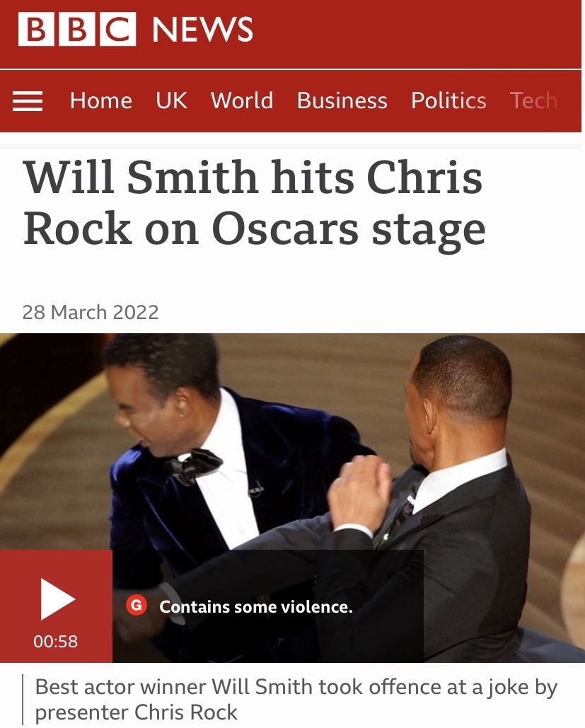
Task: Click the Oscars stage video thumbnail image
Action: click(293, 498)
